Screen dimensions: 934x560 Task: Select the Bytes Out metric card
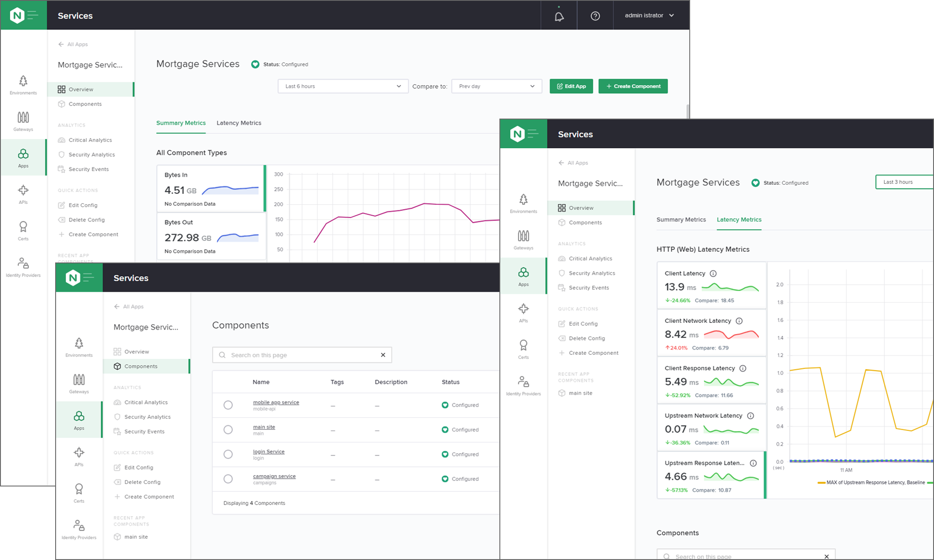[211, 236]
